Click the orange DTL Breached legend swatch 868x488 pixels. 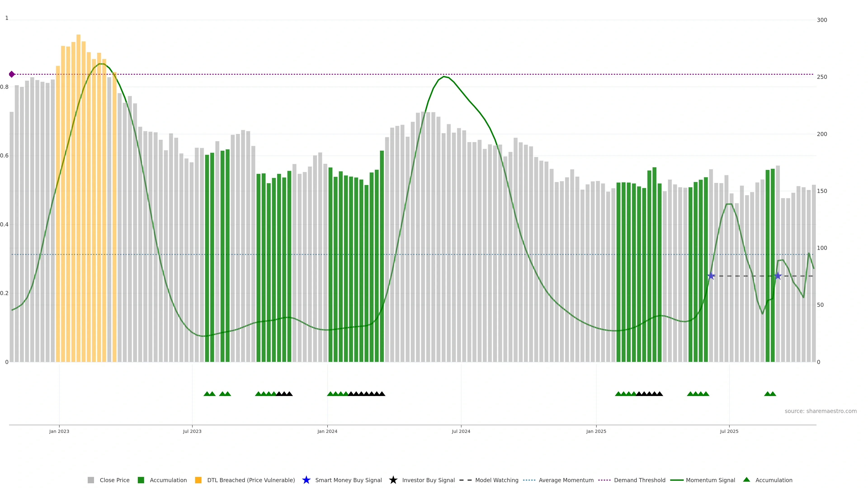click(198, 480)
